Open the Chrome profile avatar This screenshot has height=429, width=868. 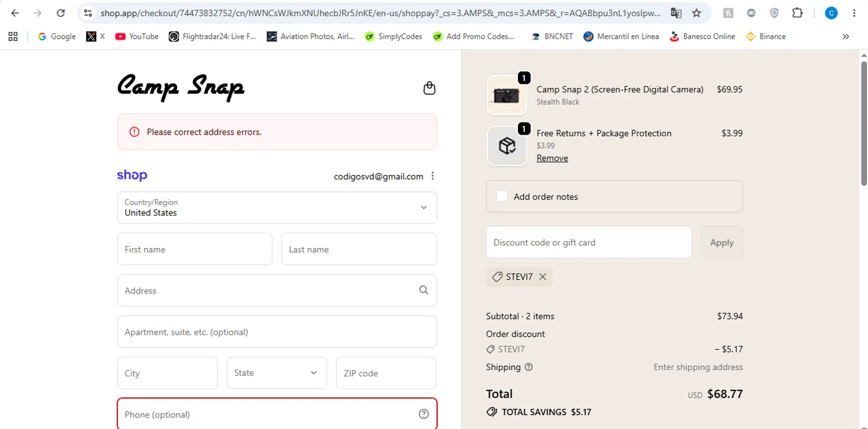click(x=831, y=13)
